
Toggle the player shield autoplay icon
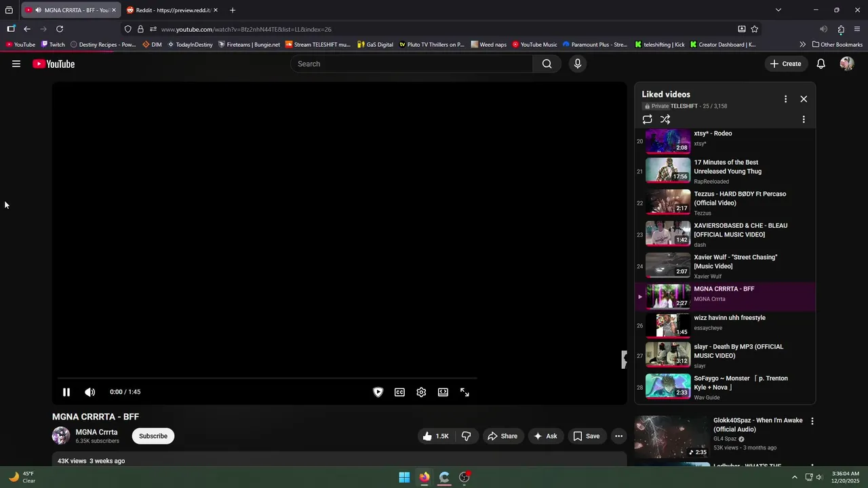(x=378, y=392)
